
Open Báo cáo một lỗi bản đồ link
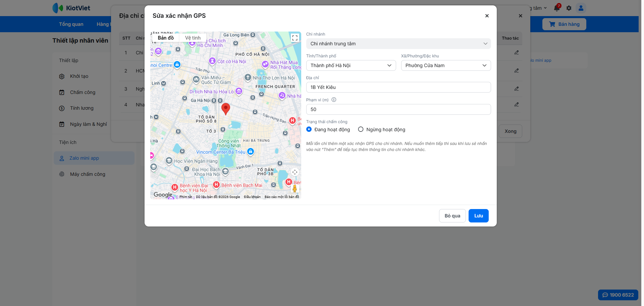pos(282,197)
